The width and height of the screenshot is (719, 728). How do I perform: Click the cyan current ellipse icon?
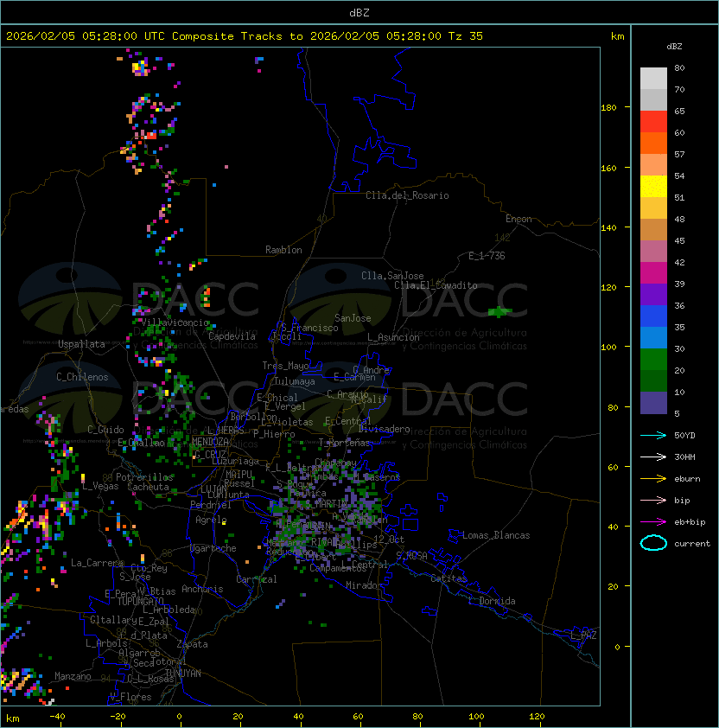[653, 543]
